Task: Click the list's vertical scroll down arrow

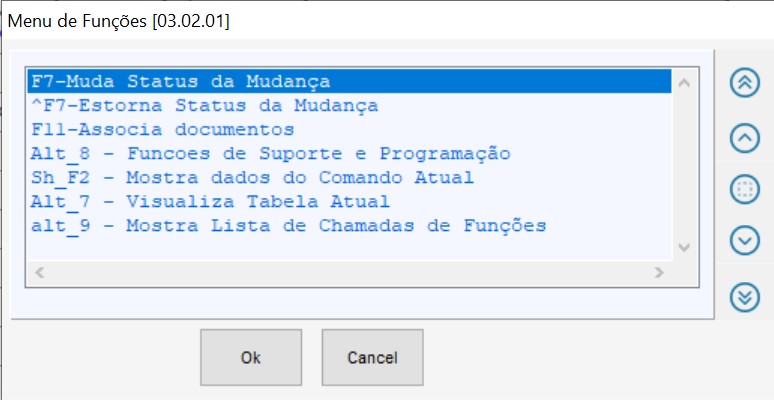Action: (x=684, y=247)
